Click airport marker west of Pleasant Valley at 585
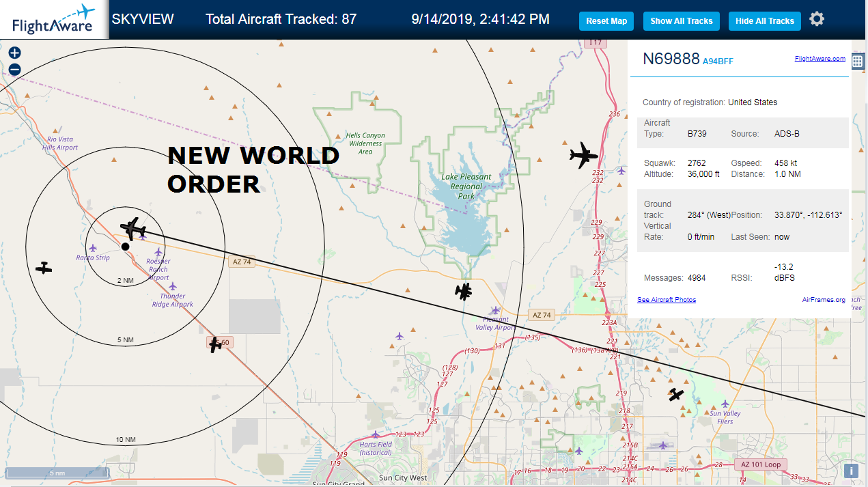Image resolution: width=868 pixels, height=487 pixels. click(400, 336)
